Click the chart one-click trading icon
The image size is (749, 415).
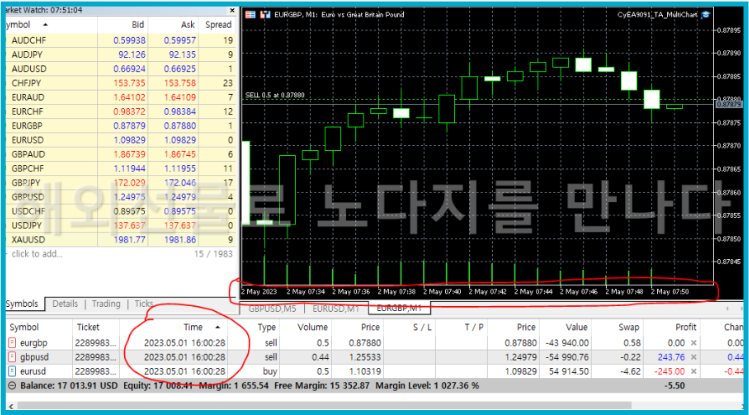250,15
